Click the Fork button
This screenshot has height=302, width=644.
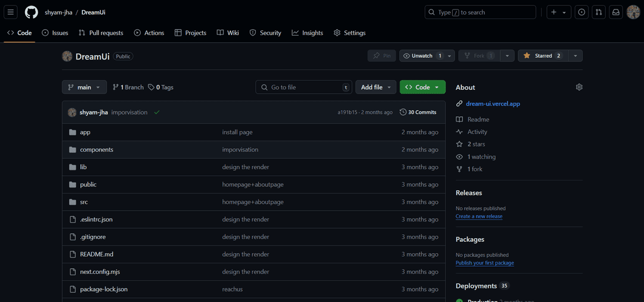pyautogui.click(x=480, y=56)
